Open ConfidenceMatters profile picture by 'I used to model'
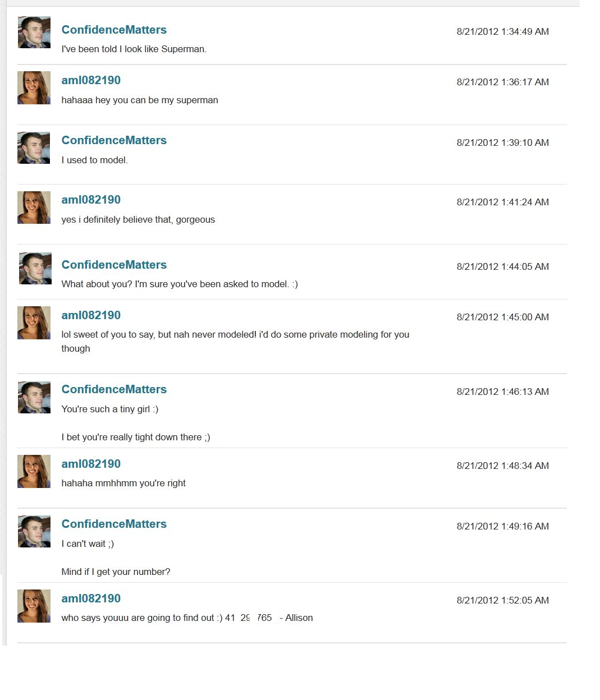The image size is (600, 700). 34,148
